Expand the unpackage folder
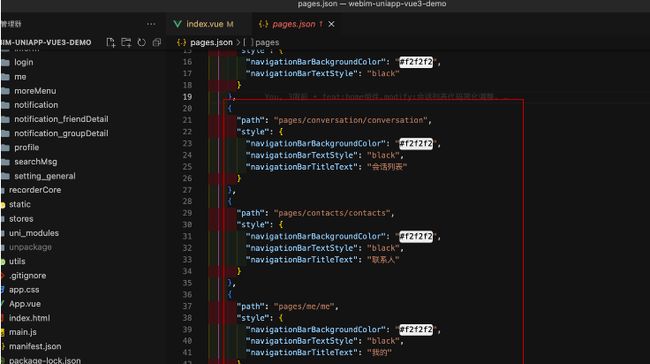650x364 pixels. (30, 247)
